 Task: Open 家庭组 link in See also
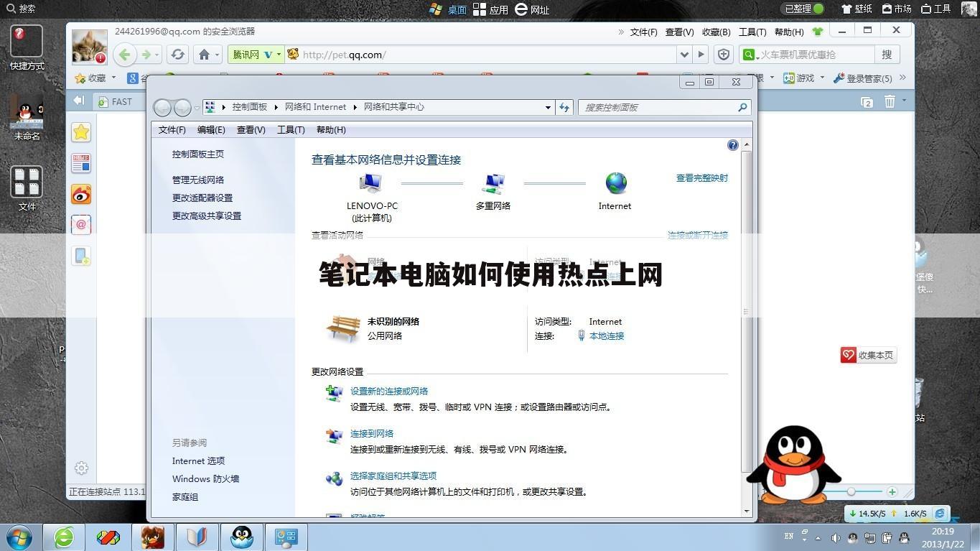pos(185,496)
